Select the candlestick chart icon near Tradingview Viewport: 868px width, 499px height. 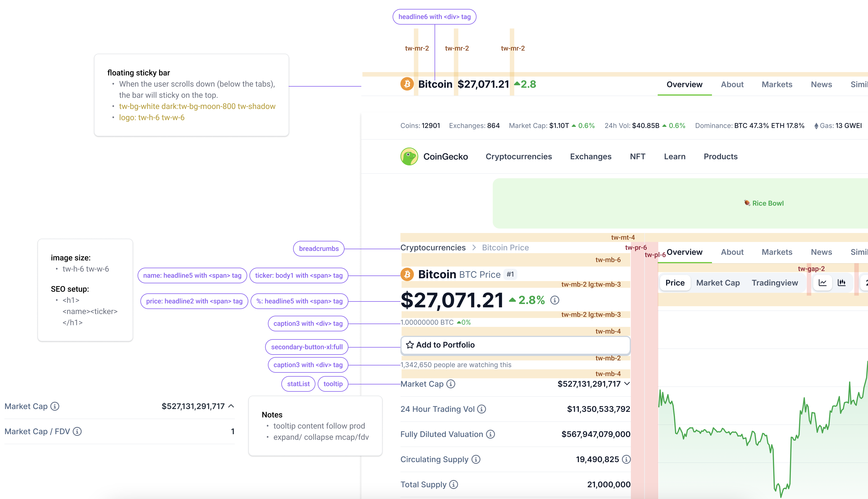[842, 282]
